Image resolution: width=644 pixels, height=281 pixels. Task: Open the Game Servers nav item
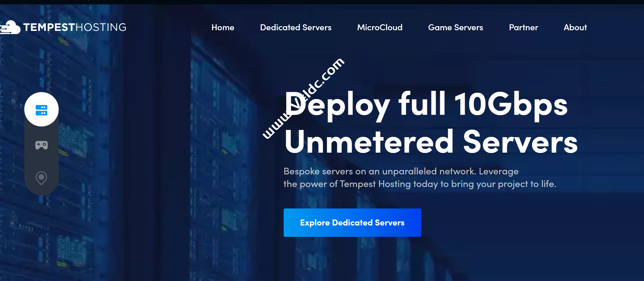(455, 27)
